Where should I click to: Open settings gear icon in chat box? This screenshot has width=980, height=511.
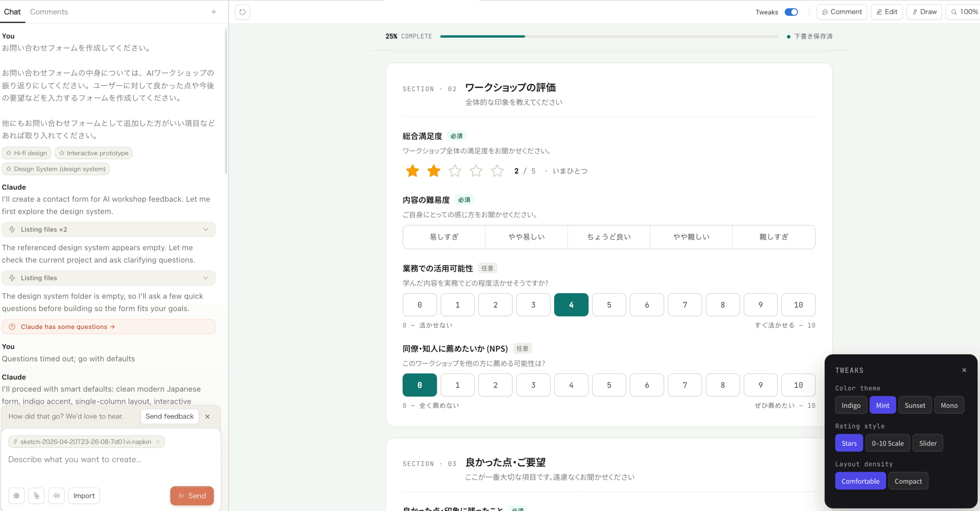pyautogui.click(x=16, y=496)
